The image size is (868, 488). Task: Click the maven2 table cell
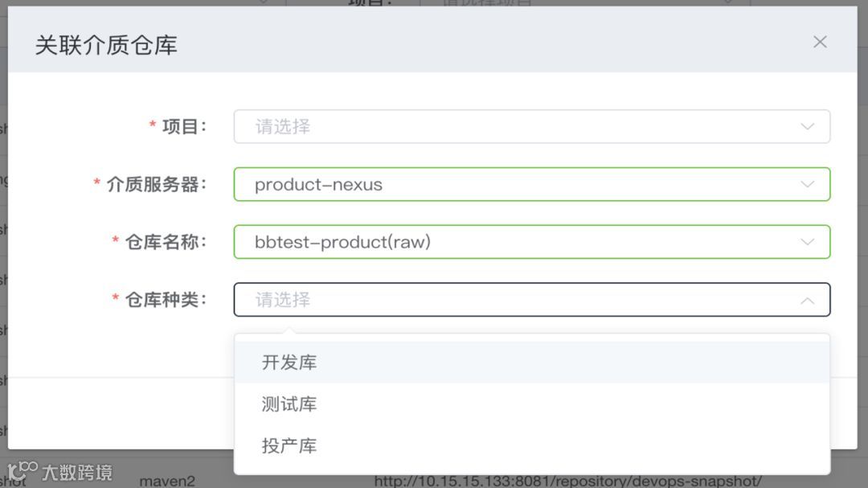point(167,481)
